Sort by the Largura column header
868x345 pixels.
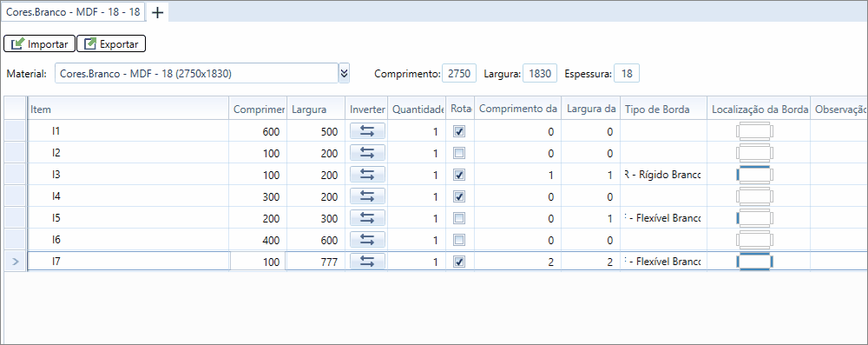(316, 109)
